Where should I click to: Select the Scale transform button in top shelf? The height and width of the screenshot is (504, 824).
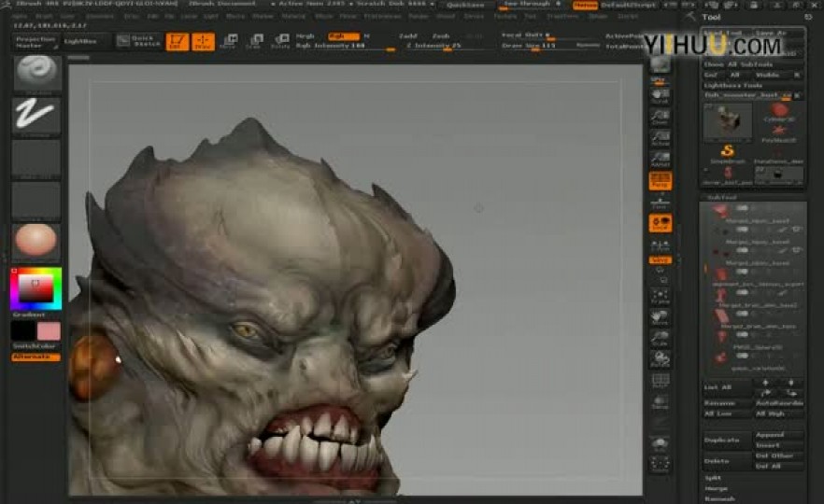pyautogui.click(x=254, y=41)
